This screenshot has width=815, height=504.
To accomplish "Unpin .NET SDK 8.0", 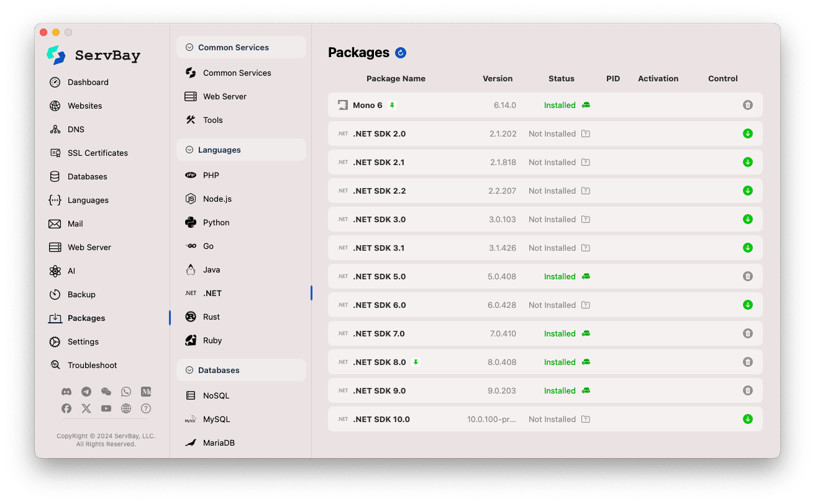I will pyautogui.click(x=416, y=362).
